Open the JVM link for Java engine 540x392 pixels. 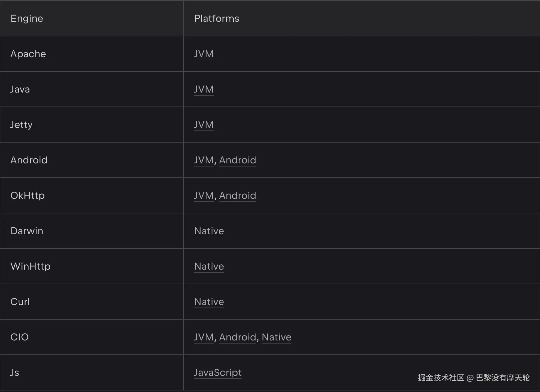pos(204,89)
